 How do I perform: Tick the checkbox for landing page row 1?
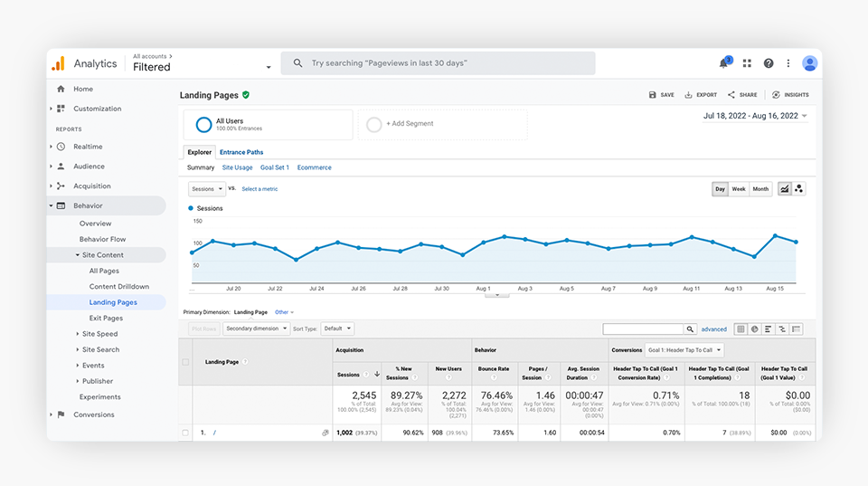[185, 434]
